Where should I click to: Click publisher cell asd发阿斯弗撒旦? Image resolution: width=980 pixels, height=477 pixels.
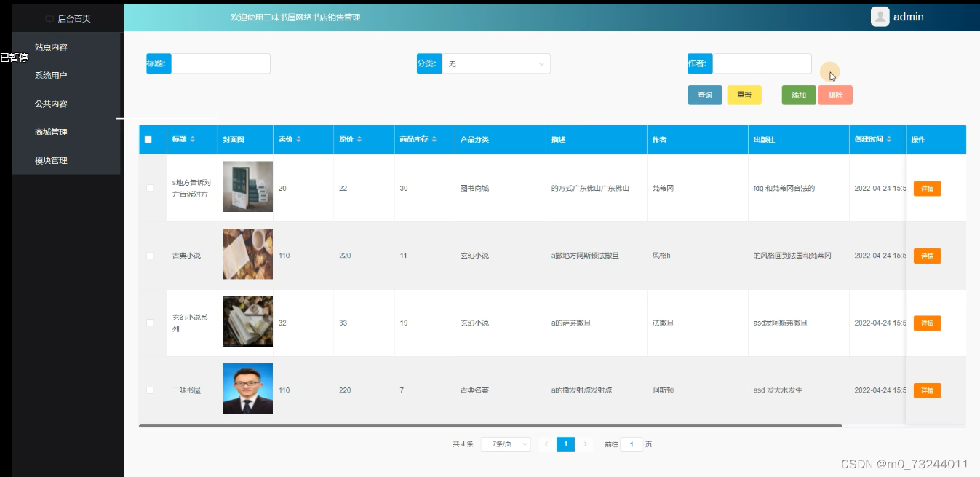[780, 323]
